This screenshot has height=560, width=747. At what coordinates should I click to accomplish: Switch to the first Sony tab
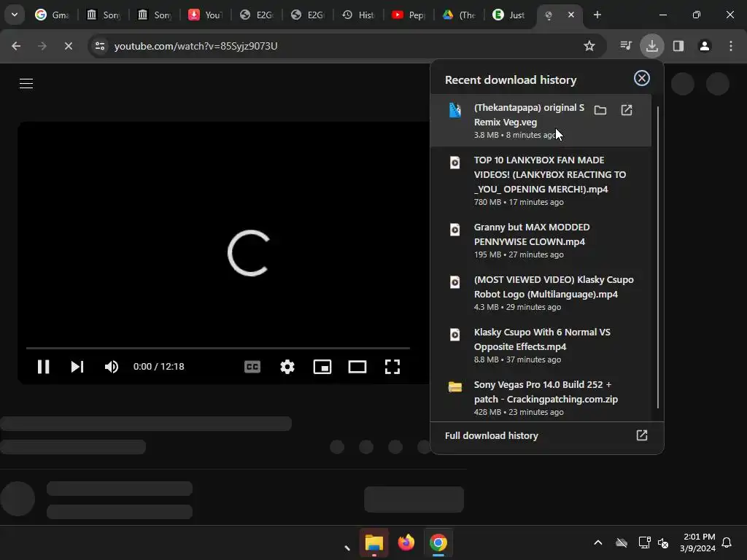pos(104,15)
